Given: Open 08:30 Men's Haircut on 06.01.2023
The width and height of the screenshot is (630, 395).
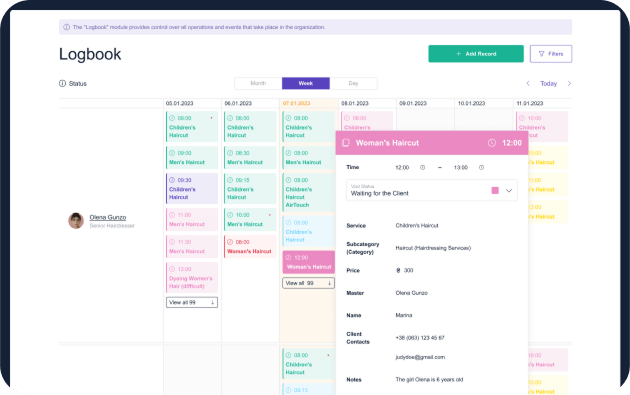Looking at the screenshot, I should (x=250, y=158).
